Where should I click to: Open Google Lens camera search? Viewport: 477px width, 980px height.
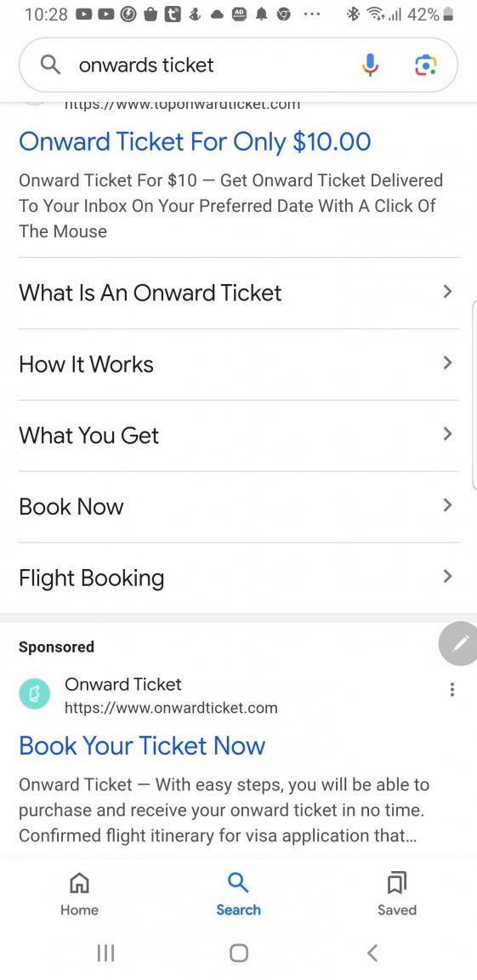click(x=426, y=65)
